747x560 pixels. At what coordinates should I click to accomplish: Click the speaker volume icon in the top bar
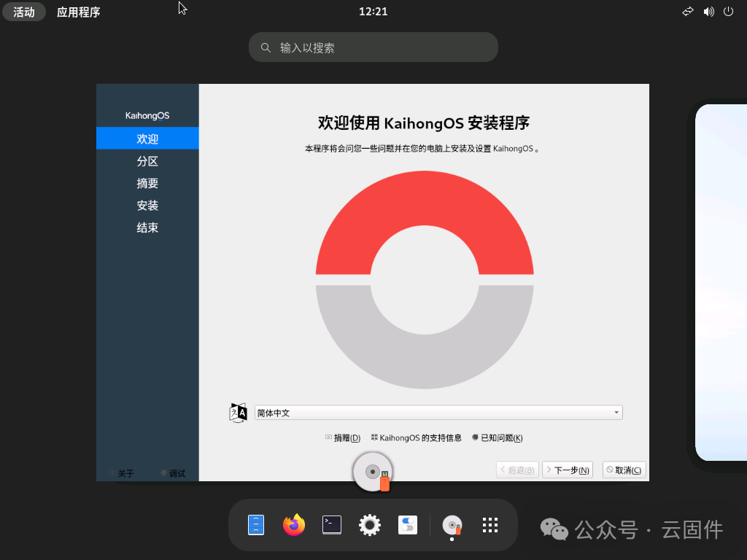click(708, 12)
